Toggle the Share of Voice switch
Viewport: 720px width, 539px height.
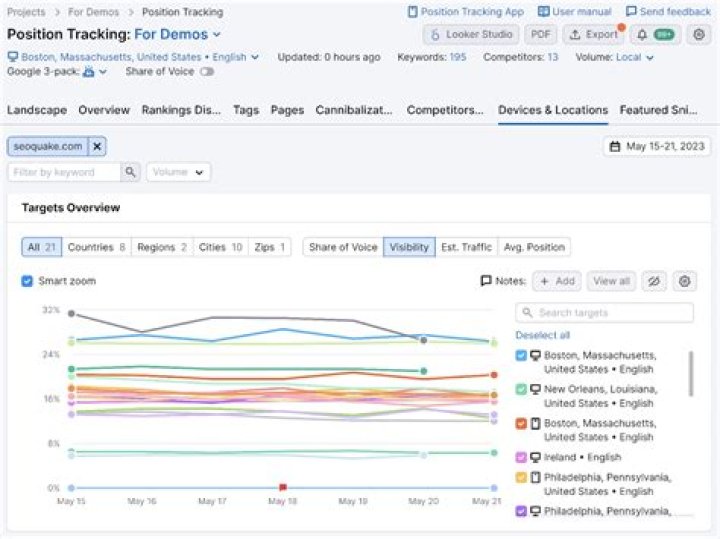[207, 72]
